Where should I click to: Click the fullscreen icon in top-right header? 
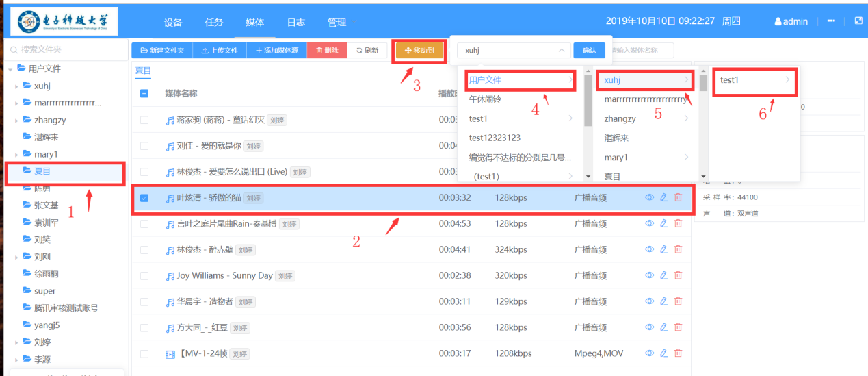click(x=858, y=21)
